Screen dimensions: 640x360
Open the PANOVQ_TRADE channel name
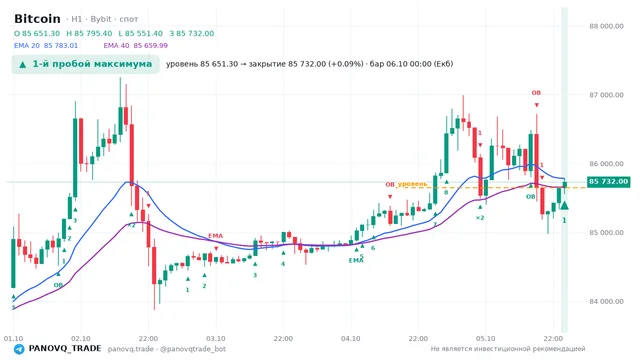coord(65,349)
